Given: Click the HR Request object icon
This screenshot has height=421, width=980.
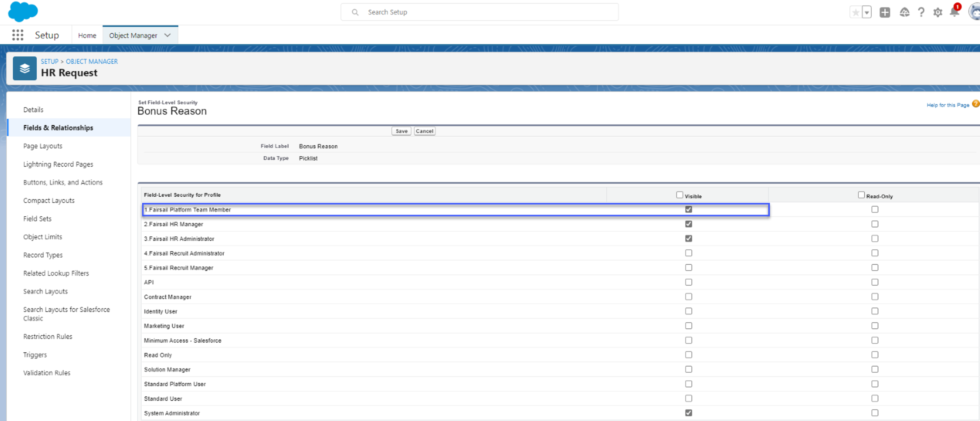Looking at the screenshot, I should pyautogui.click(x=25, y=68).
